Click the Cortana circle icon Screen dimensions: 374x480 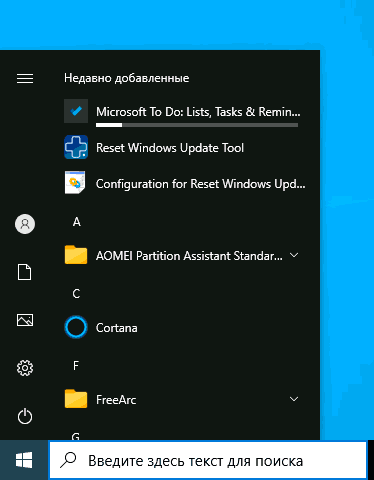[76, 327]
